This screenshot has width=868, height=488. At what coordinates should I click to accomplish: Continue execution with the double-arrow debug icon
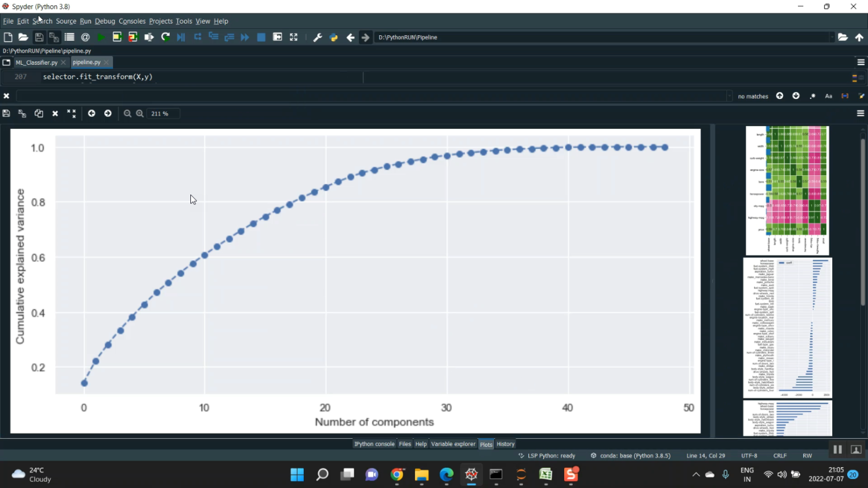point(245,37)
